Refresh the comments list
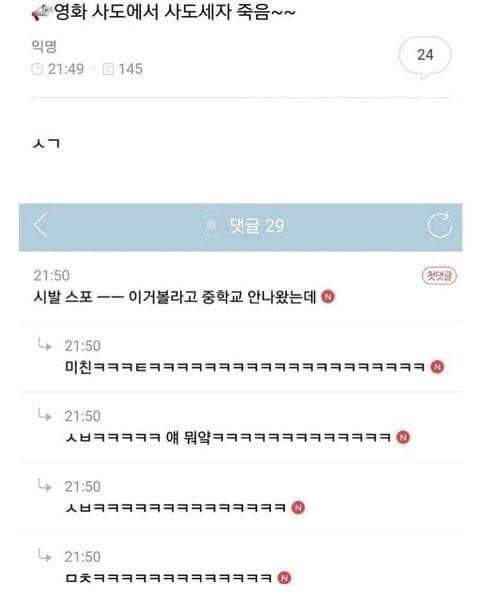The width and height of the screenshot is (480, 595). (439, 225)
